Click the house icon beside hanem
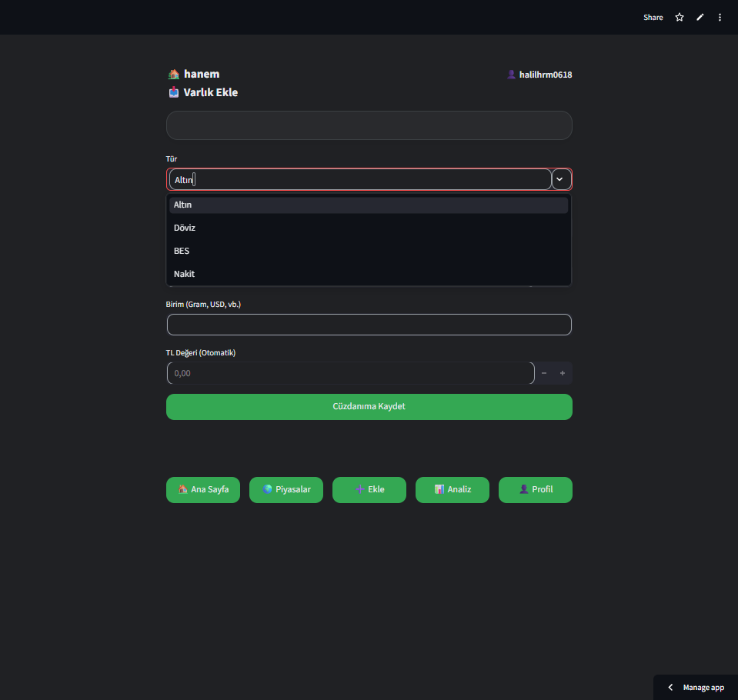 click(174, 75)
